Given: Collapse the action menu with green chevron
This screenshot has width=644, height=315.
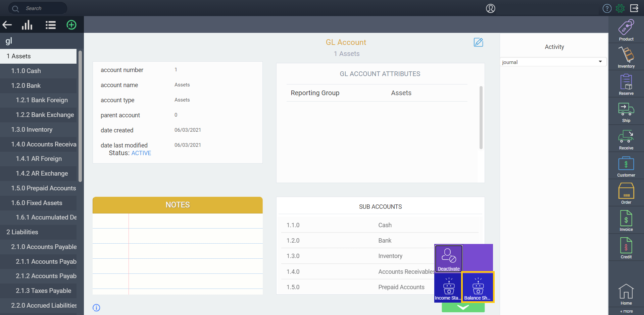Looking at the screenshot, I should [463, 307].
